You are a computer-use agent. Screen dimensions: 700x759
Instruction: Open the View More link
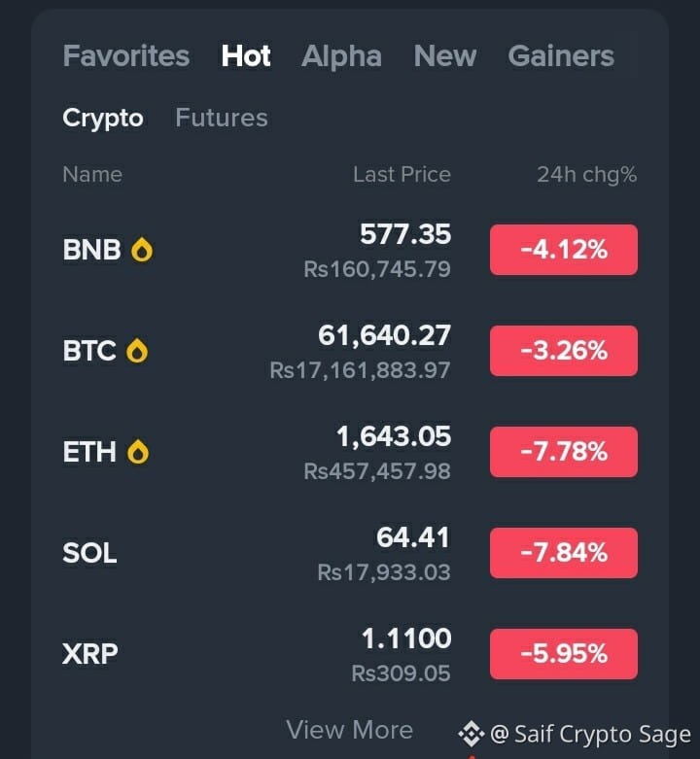pos(350,730)
